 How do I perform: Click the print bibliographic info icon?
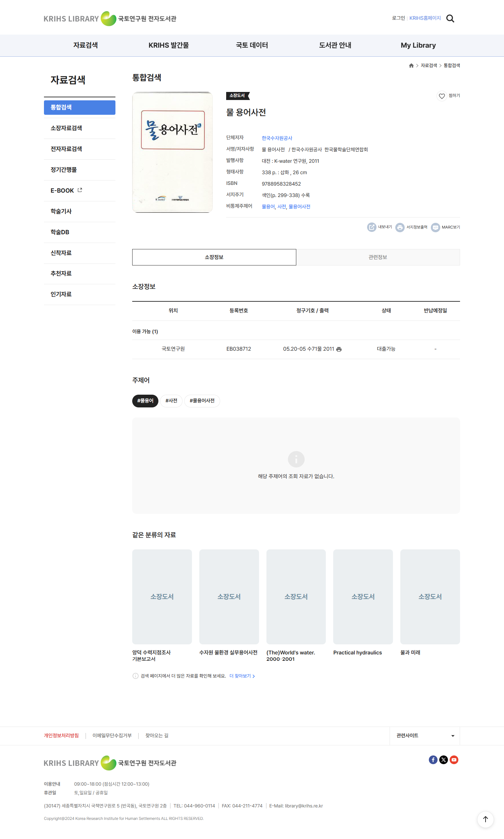pos(400,227)
